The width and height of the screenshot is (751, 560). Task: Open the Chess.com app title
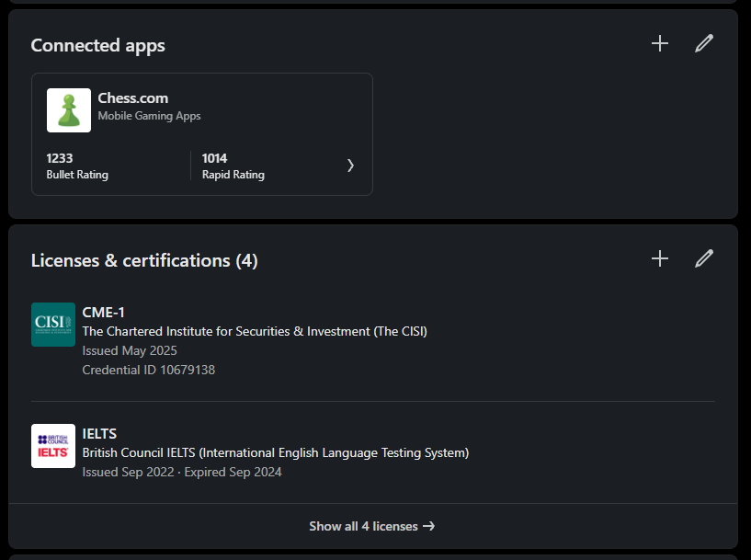click(133, 98)
